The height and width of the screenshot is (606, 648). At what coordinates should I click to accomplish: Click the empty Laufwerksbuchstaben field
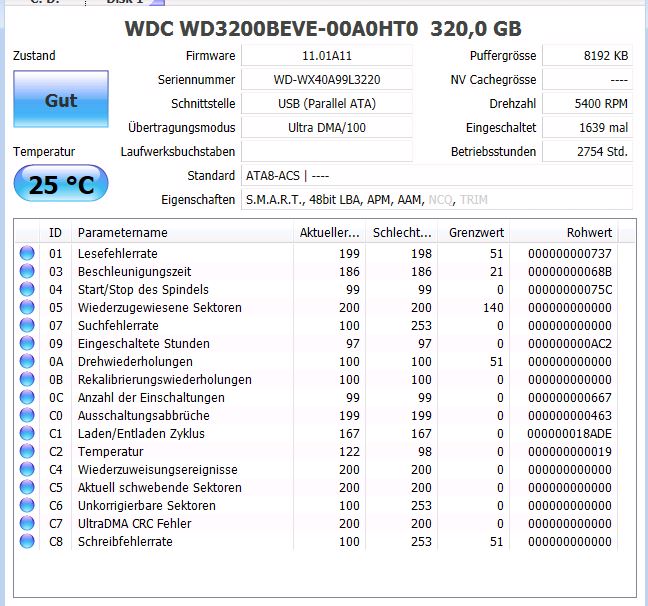click(x=327, y=152)
